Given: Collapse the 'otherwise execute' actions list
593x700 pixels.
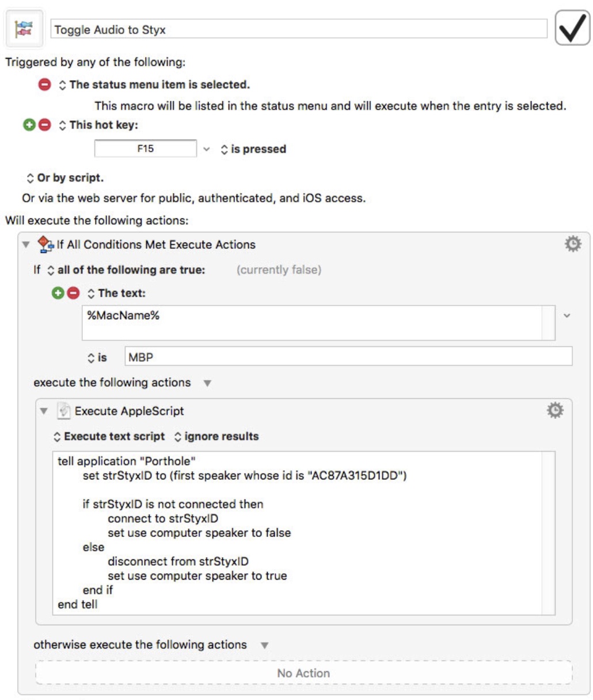Looking at the screenshot, I should point(264,645).
